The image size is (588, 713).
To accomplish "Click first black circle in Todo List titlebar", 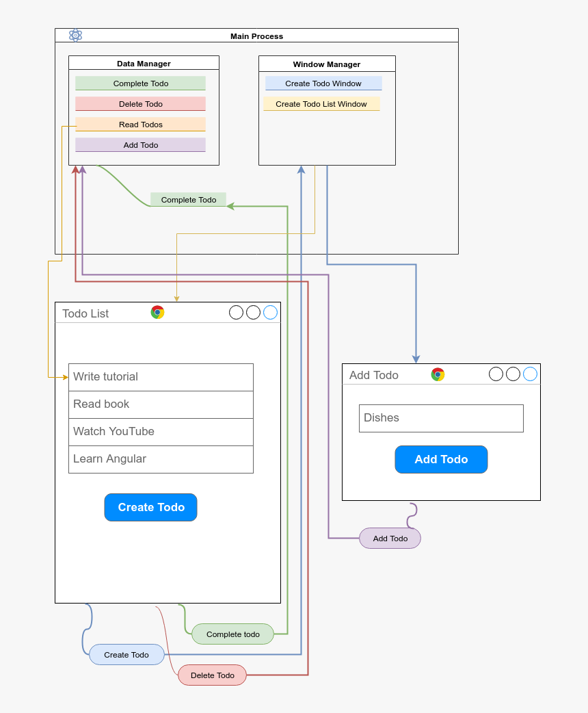I will [x=237, y=313].
